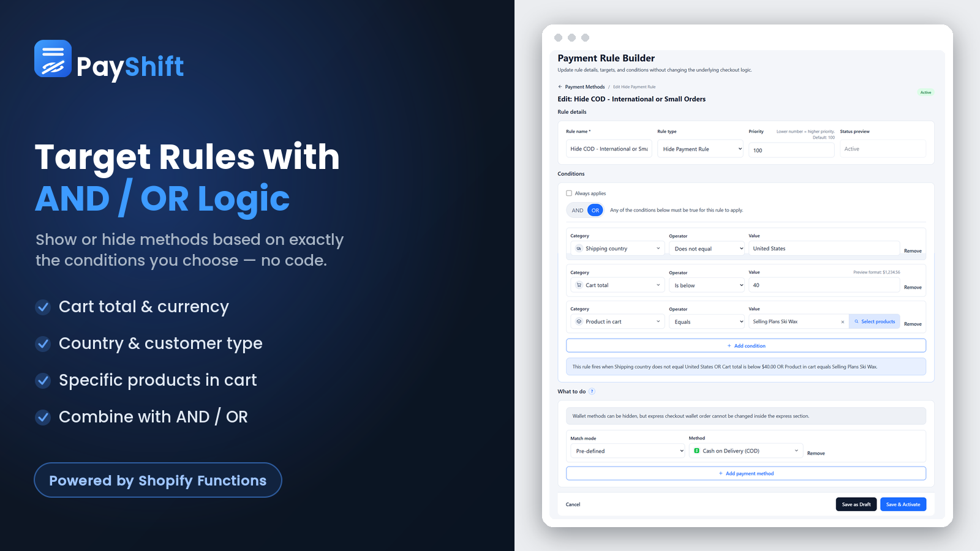Image resolution: width=980 pixels, height=551 pixels.
Task: Click the Save & Activate button
Action: [903, 504]
